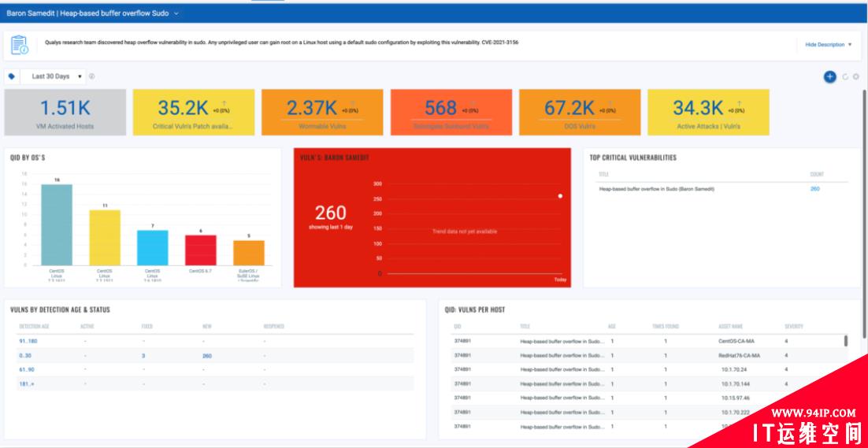Select the asset 10.15.97.46 cell
This screenshot has height=448, width=868.
[736, 398]
